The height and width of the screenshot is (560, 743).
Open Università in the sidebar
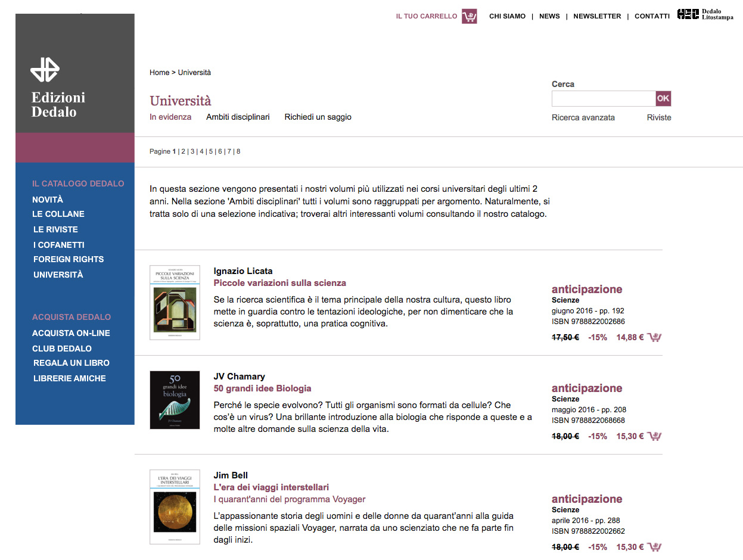tap(58, 275)
